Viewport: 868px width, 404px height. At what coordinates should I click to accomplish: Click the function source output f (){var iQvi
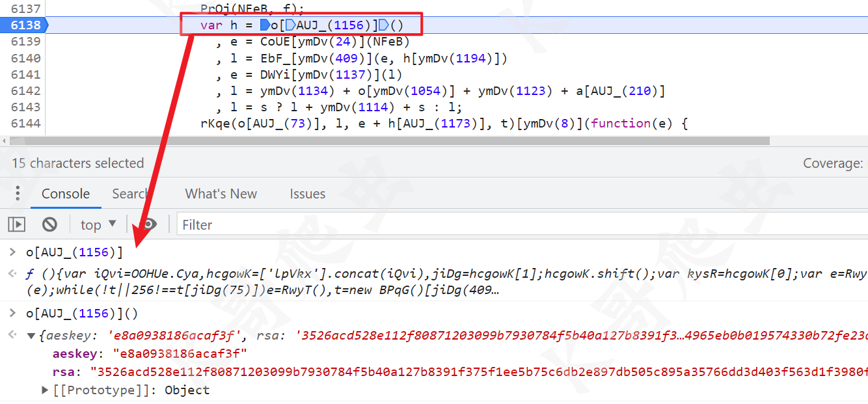tap(446, 281)
